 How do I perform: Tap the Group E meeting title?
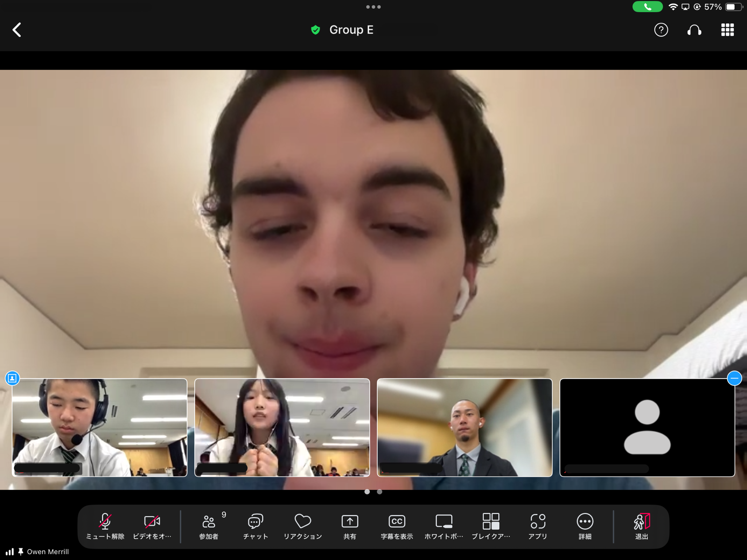(x=351, y=30)
